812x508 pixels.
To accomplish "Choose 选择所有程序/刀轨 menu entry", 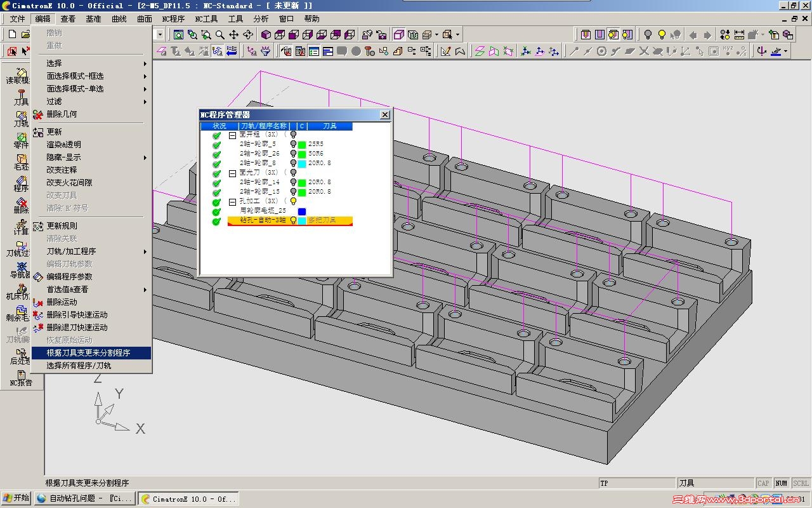I will click(x=91, y=366).
